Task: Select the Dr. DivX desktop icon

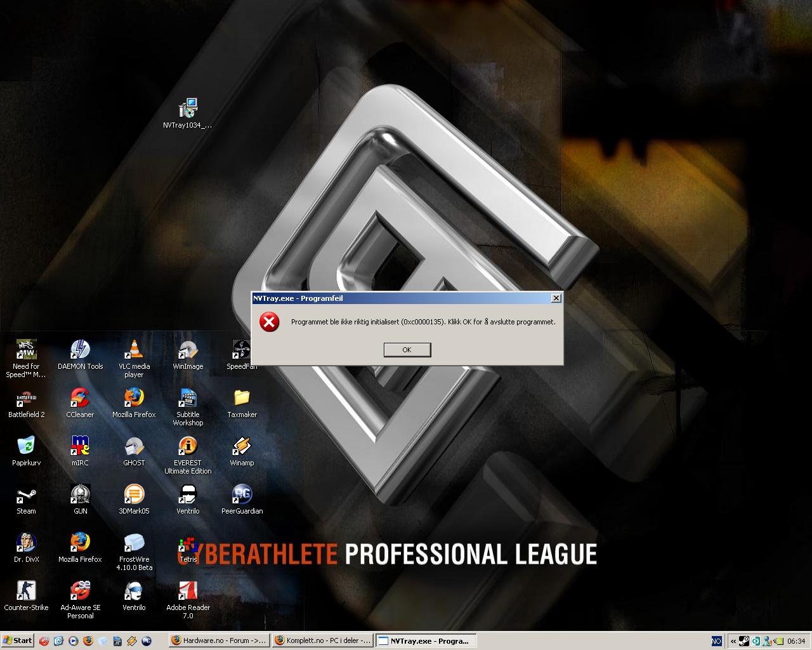Action: pos(26,548)
